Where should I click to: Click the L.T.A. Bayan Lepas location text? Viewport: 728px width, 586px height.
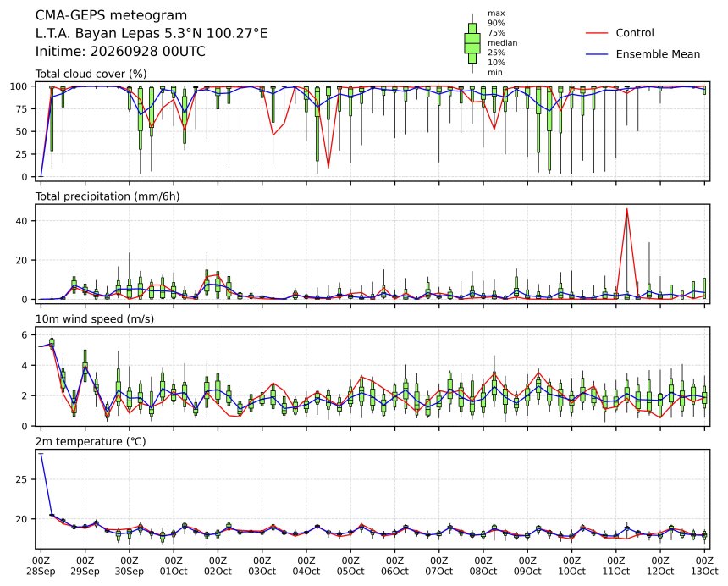[152, 33]
